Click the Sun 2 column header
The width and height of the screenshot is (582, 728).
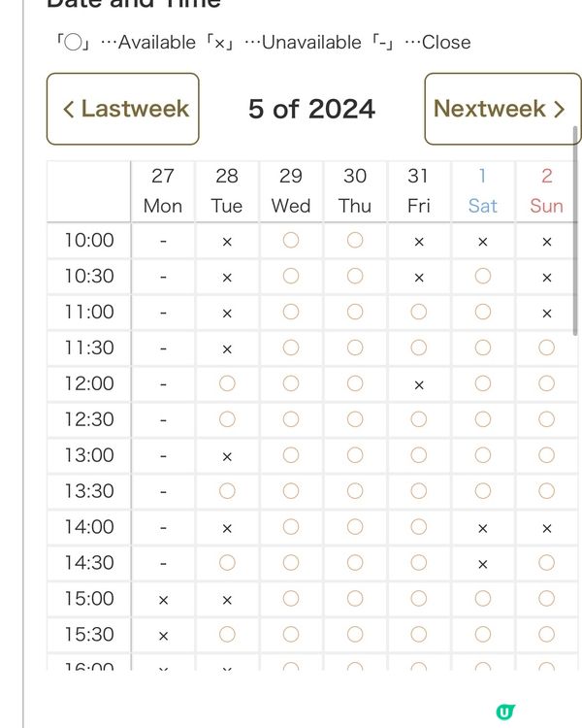tap(547, 190)
